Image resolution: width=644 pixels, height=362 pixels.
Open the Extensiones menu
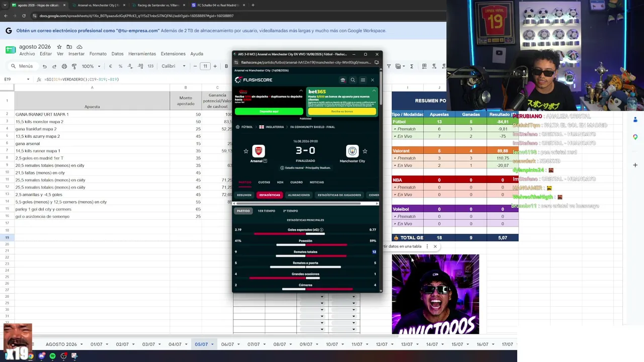[x=173, y=54]
